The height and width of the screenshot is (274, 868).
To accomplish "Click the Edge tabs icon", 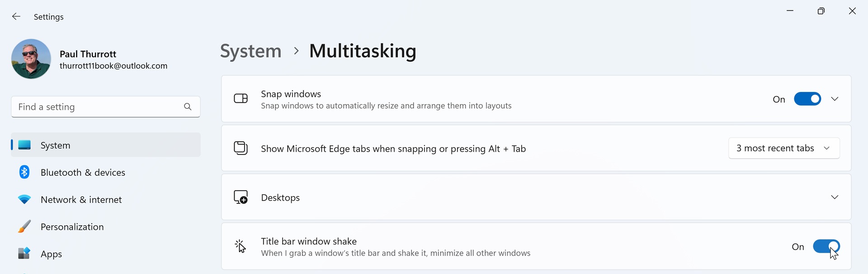I will (x=241, y=148).
